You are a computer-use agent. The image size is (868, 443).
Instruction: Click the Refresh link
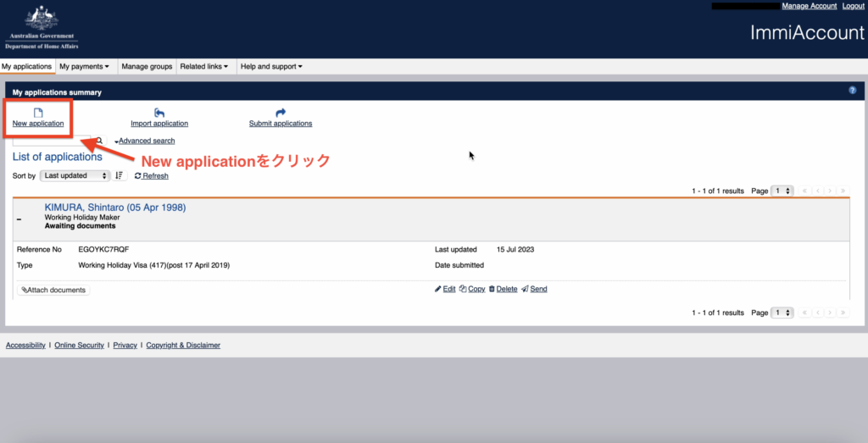[155, 176]
